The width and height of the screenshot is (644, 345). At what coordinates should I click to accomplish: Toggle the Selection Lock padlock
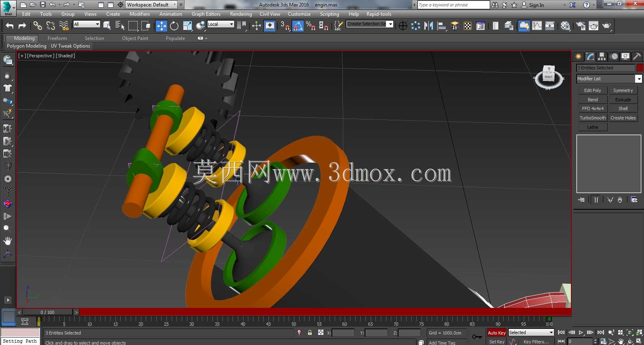point(310,332)
